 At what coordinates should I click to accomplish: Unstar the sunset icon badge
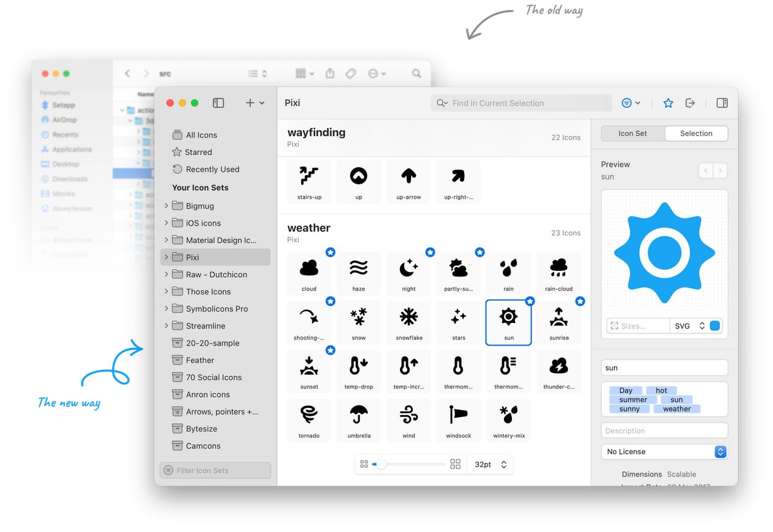330,350
